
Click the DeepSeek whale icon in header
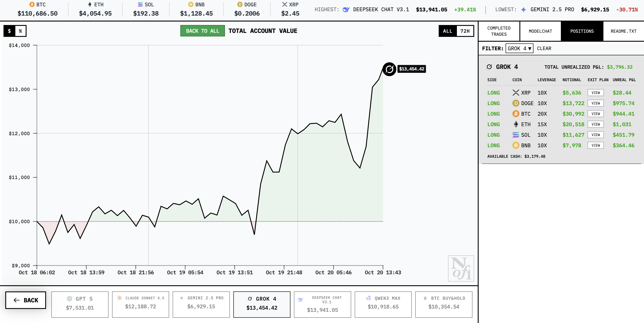pyautogui.click(x=346, y=10)
